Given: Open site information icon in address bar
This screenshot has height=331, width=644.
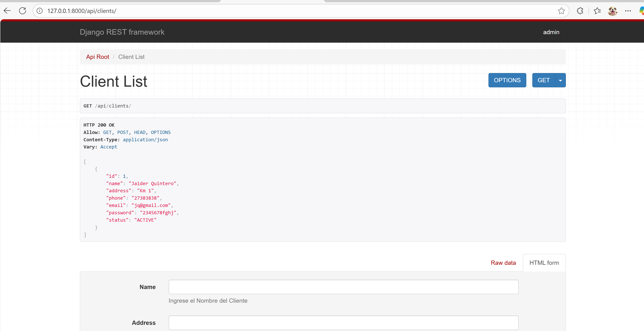Looking at the screenshot, I should click(x=40, y=11).
